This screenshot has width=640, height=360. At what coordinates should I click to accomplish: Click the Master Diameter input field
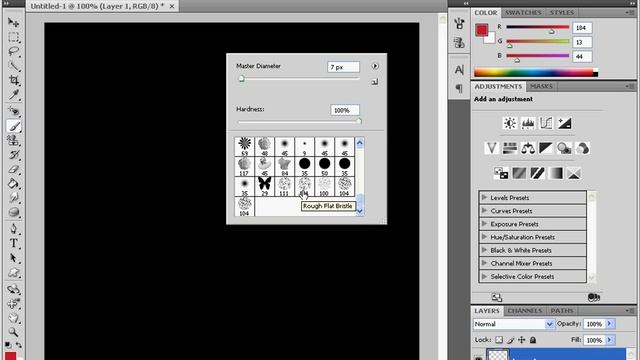click(x=343, y=67)
